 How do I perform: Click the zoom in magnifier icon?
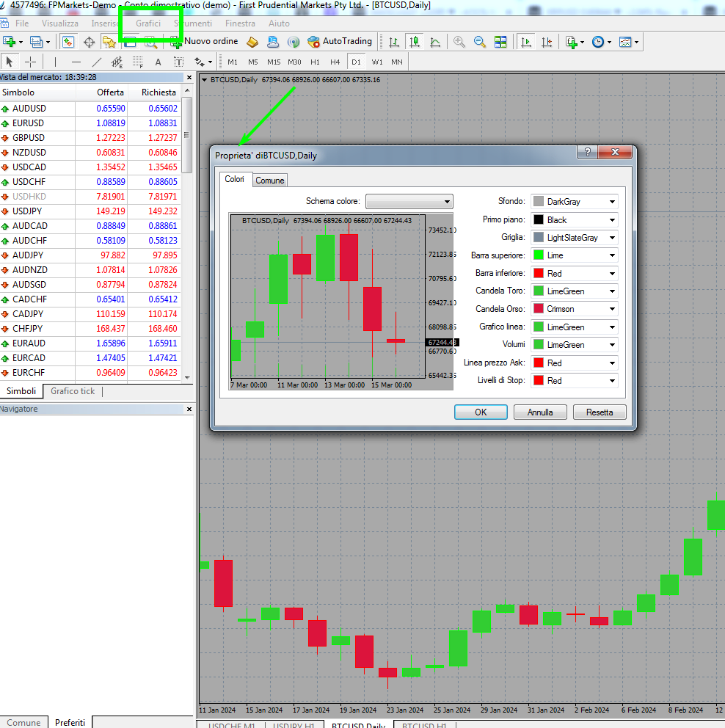459,43
